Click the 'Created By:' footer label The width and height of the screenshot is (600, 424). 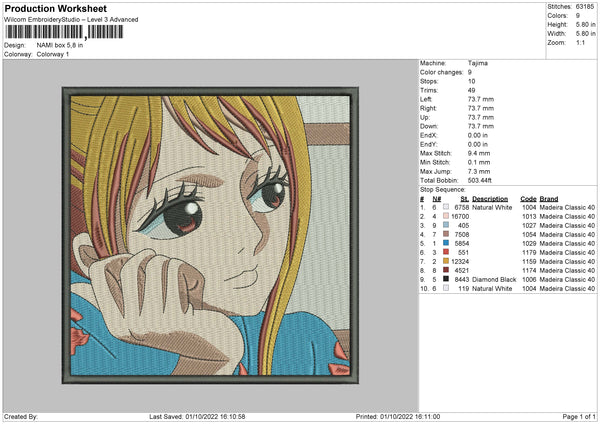(x=21, y=416)
